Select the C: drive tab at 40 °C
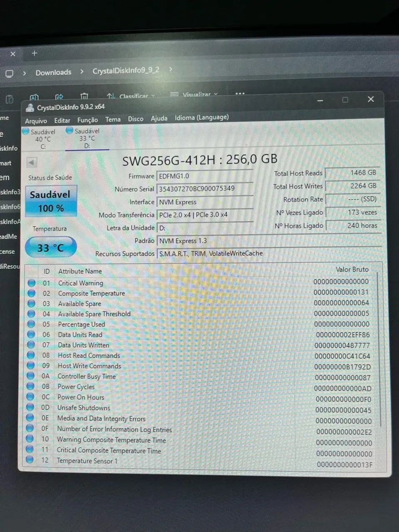This screenshot has height=532, width=399. click(42, 139)
